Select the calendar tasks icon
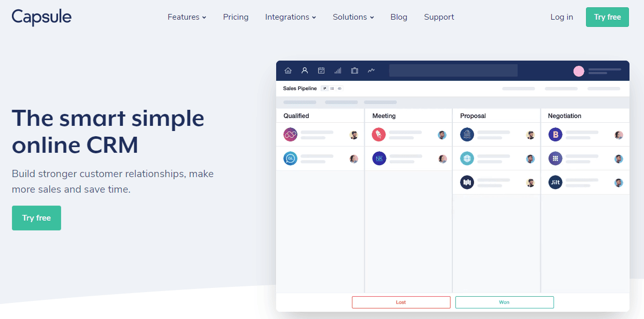Viewport: 644px width, 319px height. pos(321,71)
